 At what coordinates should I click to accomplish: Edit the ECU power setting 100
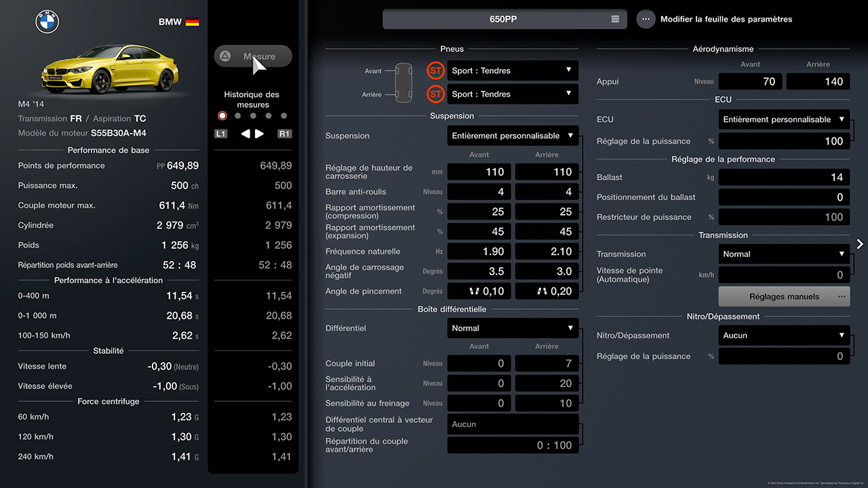click(784, 141)
